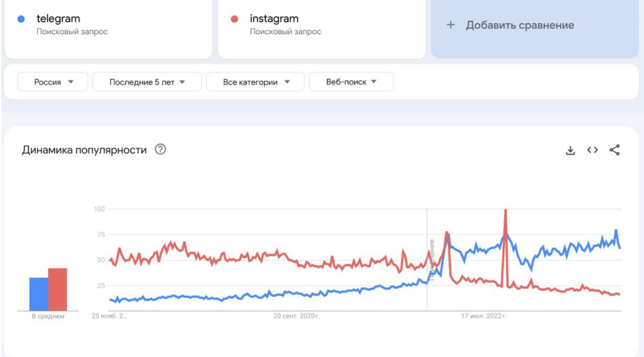The height and width of the screenshot is (357, 644).
Task: Open the help icon beside Динамика популярности
Action: coord(161,150)
